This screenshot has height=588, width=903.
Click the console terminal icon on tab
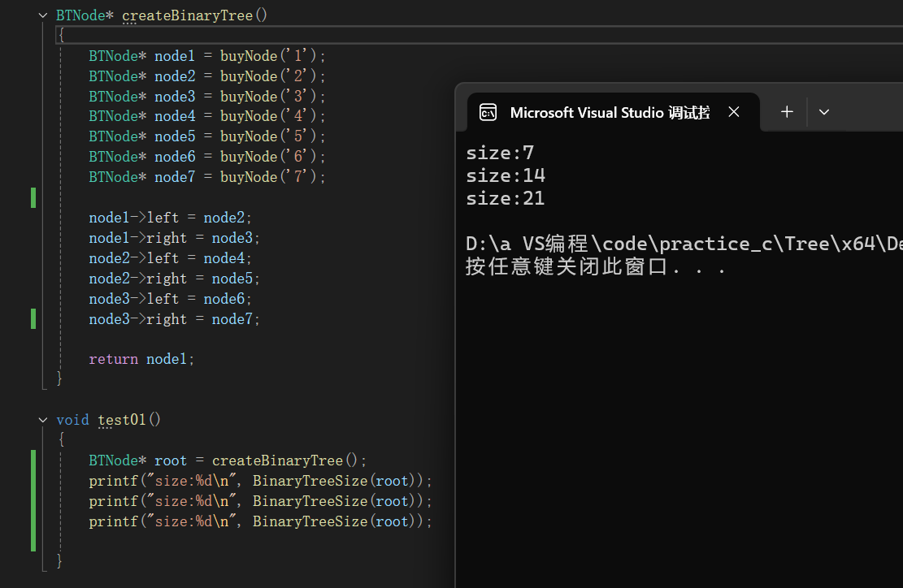pos(488,112)
